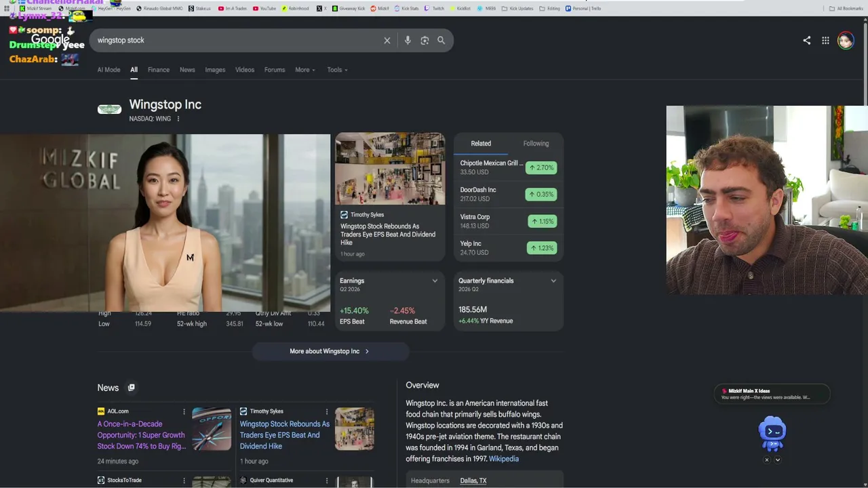Open options menu for the StocksToTrade article
The height and width of the screenshot is (488, 868).
[x=184, y=481]
